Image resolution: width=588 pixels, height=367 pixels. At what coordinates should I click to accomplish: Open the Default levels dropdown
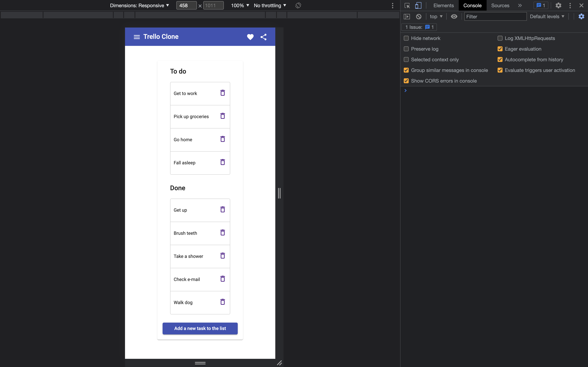(547, 16)
